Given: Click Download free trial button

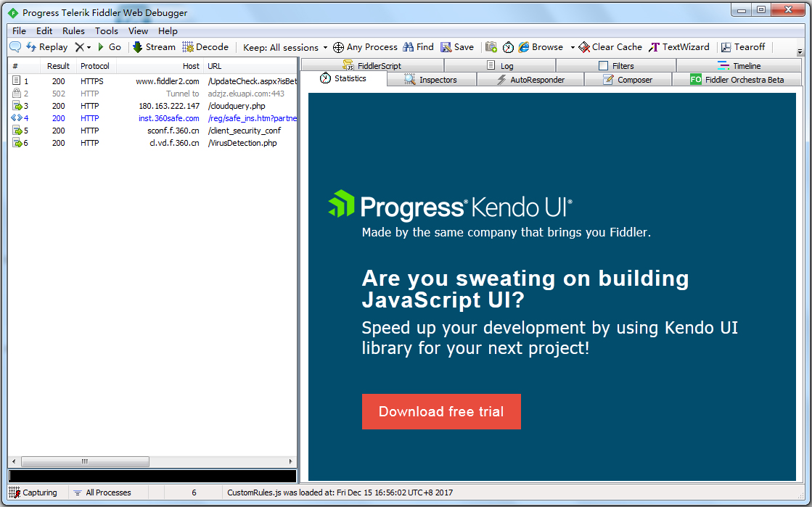Looking at the screenshot, I should coord(441,412).
